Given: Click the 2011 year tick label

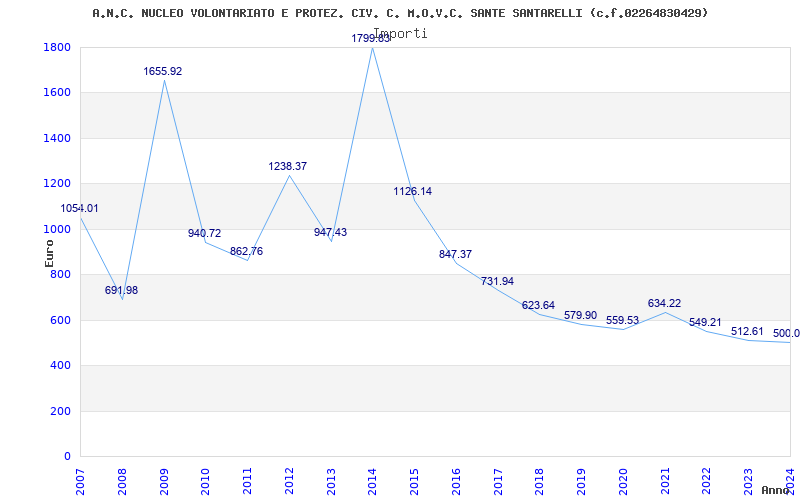Looking at the screenshot, I should 248,482.
